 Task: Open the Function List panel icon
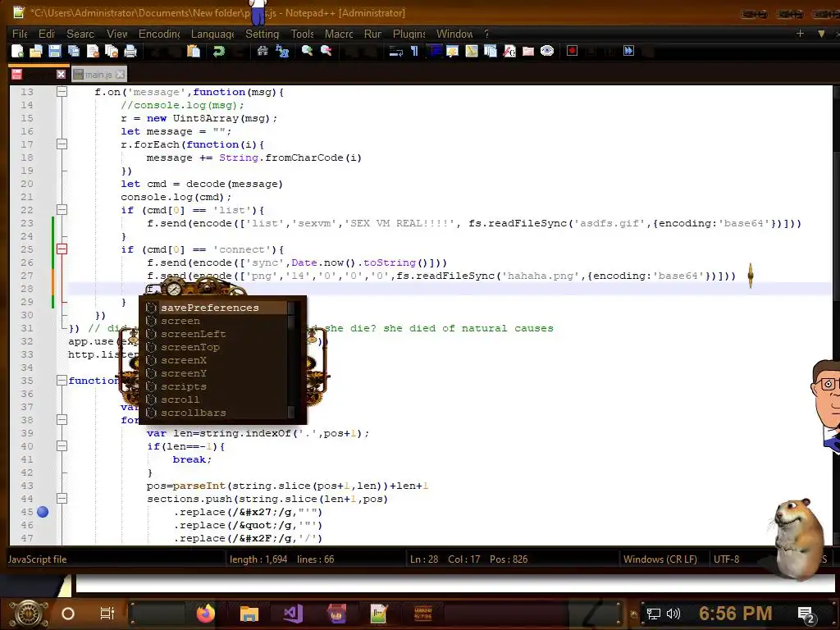pos(509,51)
